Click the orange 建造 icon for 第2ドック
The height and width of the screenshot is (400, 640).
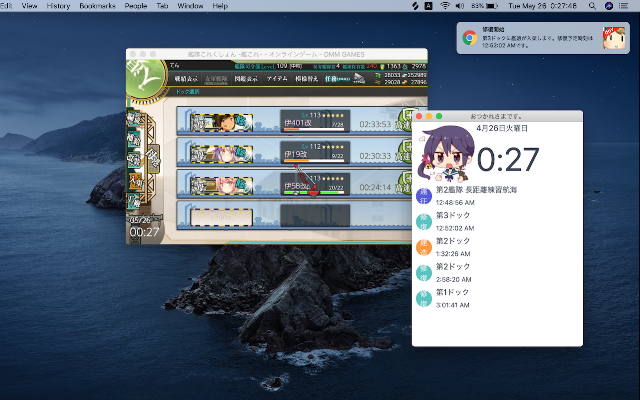point(424,248)
